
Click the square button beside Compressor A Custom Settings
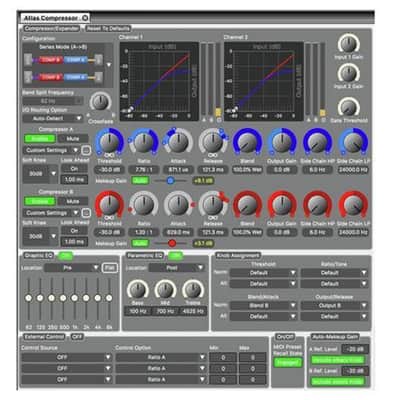(86, 150)
